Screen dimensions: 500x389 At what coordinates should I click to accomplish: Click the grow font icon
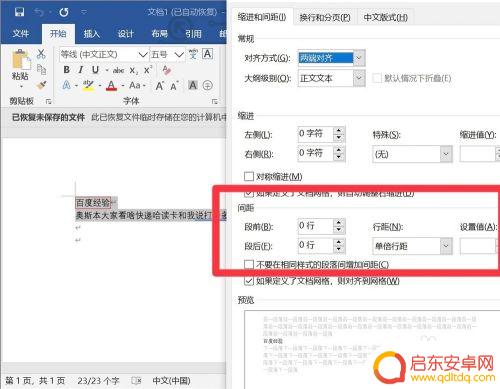[160, 86]
